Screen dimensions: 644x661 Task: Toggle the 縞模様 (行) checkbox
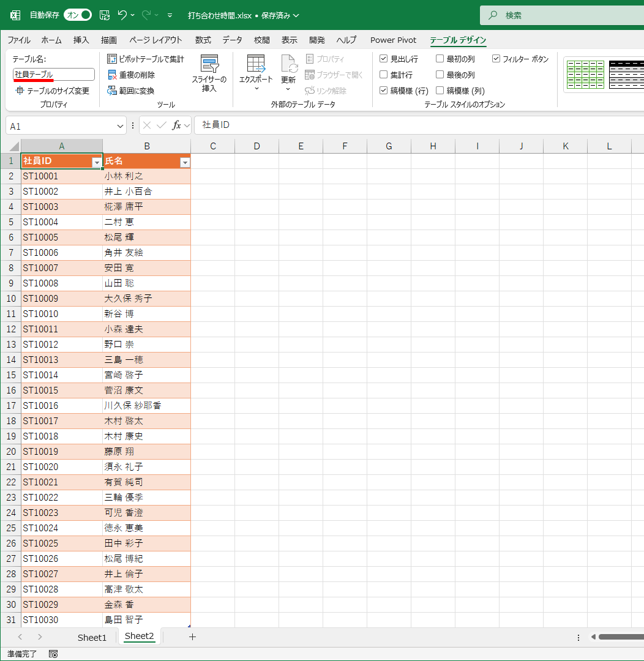pos(383,90)
